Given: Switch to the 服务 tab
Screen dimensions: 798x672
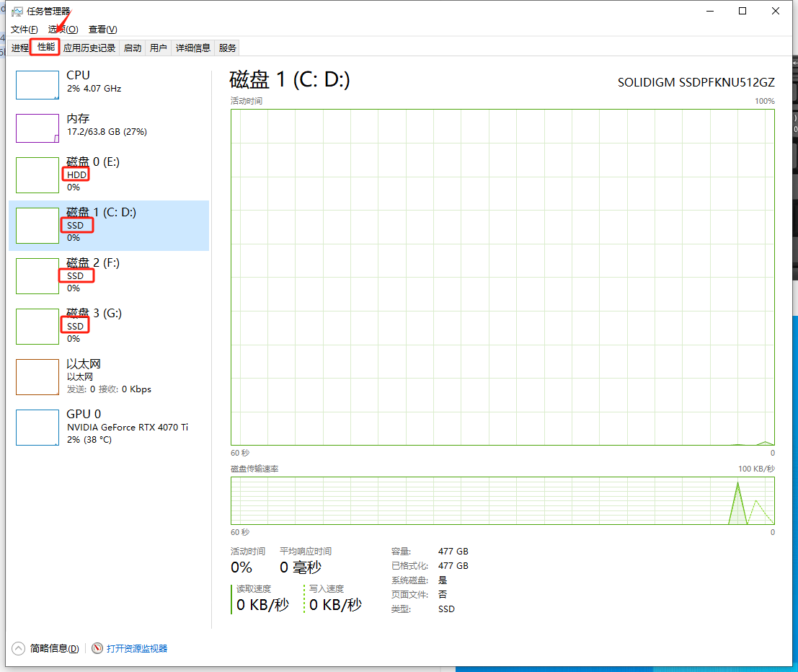Looking at the screenshot, I should point(227,48).
